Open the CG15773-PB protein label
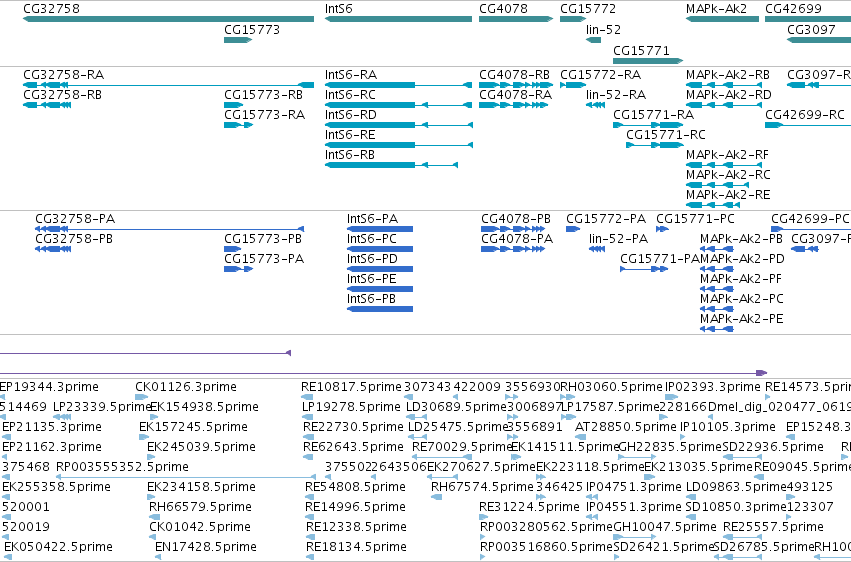The image size is (851, 562). (263, 239)
